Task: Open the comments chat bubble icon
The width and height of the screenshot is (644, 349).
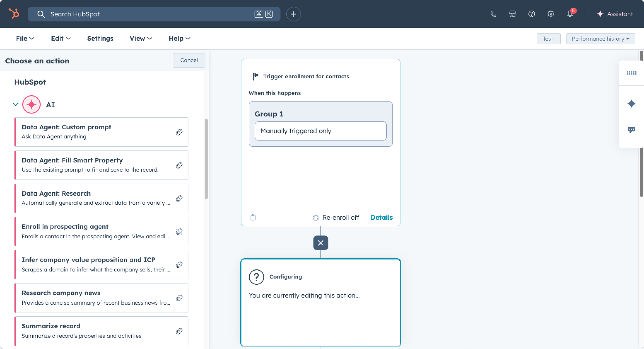Action: click(x=631, y=130)
